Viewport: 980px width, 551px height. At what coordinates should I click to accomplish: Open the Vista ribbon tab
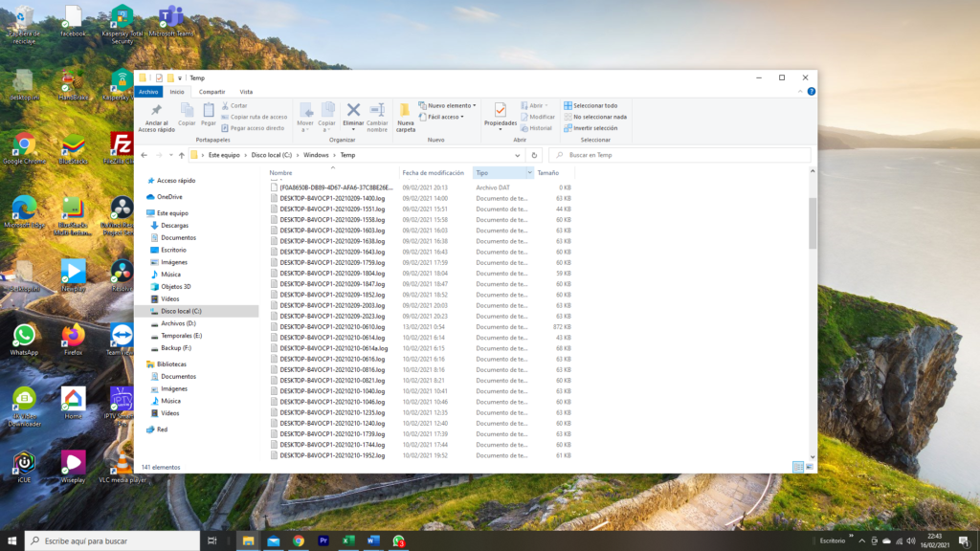coord(246,92)
